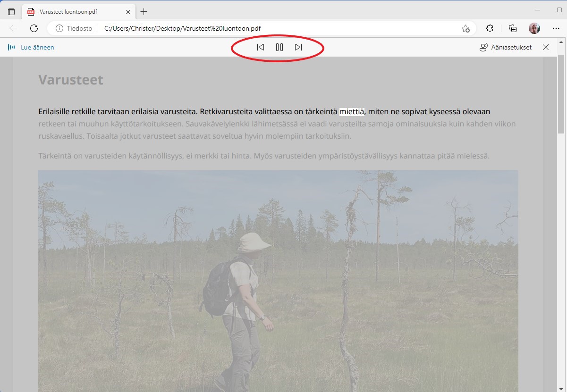
Task: View site information for Tiedosto
Action: [x=74, y=28]
